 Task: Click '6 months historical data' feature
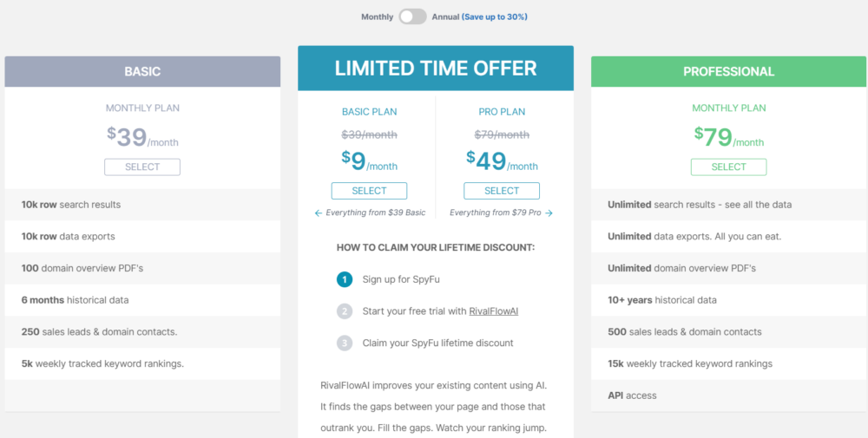click(142, 300)
